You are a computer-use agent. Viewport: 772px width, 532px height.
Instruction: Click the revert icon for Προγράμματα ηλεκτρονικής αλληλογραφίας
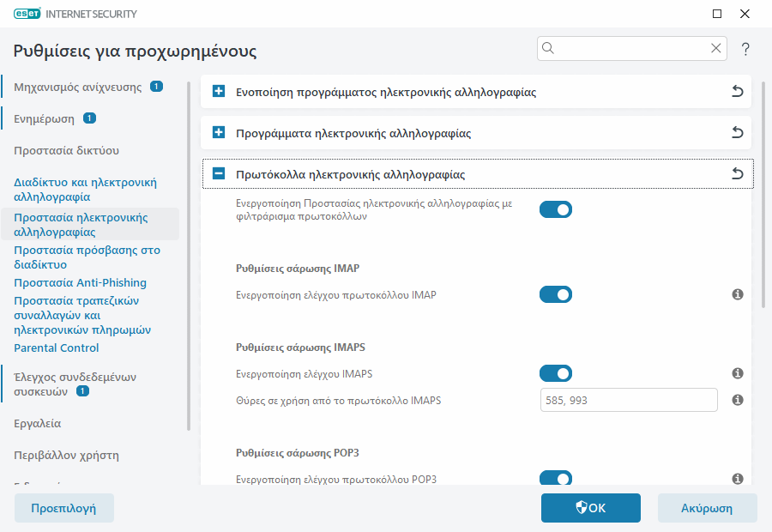pyautogui.click(x=737, y=133)
